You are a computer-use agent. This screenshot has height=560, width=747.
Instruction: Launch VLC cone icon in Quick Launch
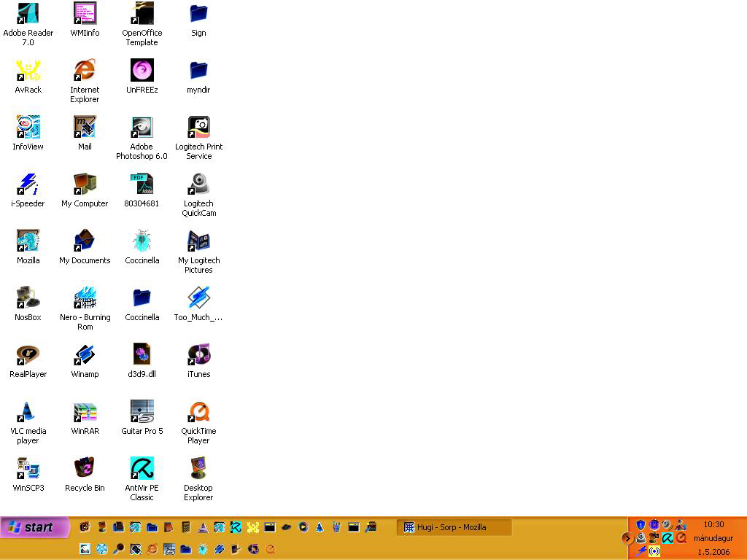(320, 527)
